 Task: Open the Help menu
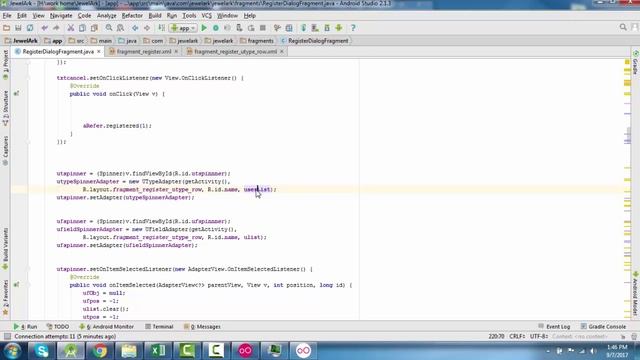[x=249, y=16]
